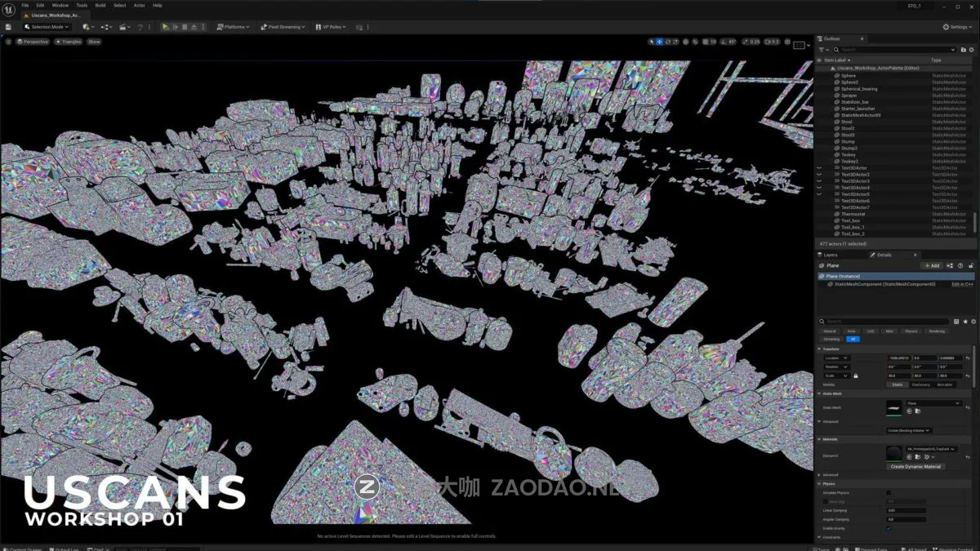The width and height of the screenshot is (980, 551).
Task: Switch to the Layers tab
Action: coord(830,255)
